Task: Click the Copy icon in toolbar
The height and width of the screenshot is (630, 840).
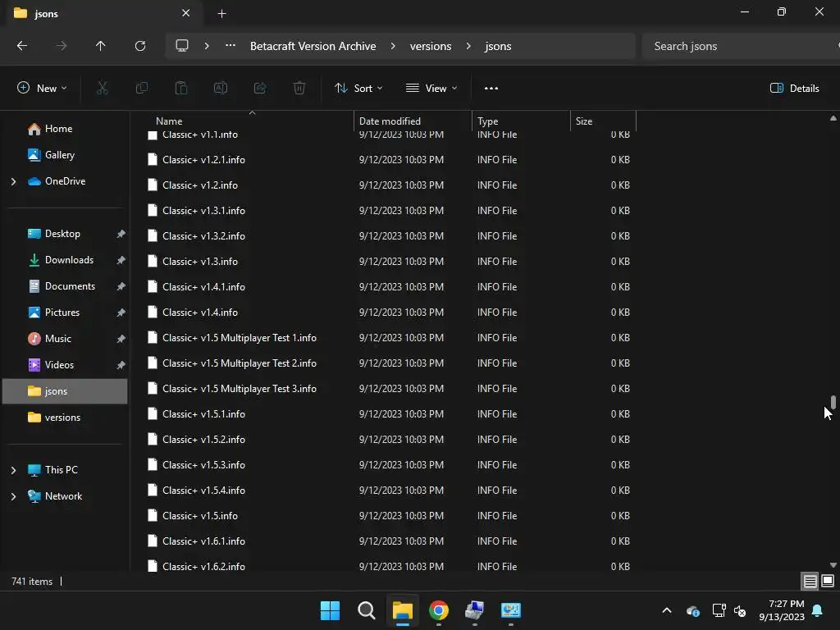Action: [x=141, y=88]
